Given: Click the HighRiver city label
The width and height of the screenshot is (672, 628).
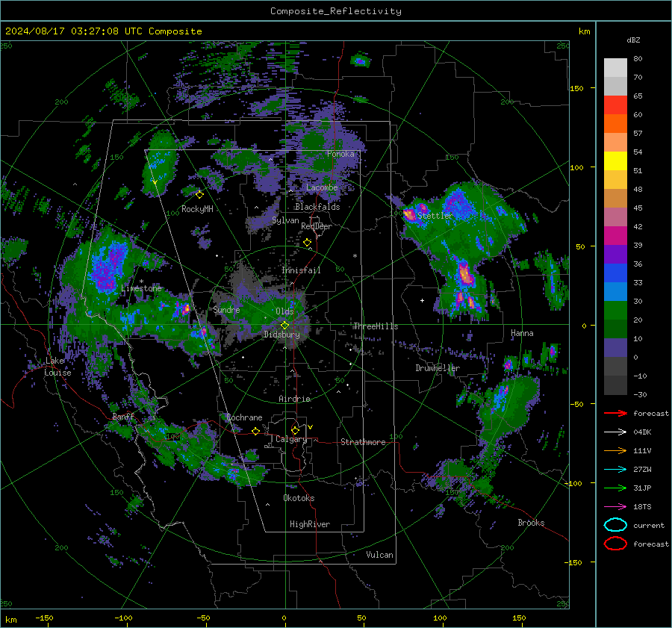Looking at the screenshot, I should coord(309,524).
